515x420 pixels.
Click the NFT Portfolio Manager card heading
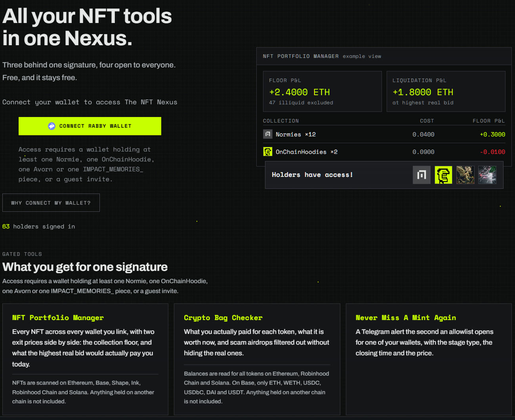click(58, 318)
